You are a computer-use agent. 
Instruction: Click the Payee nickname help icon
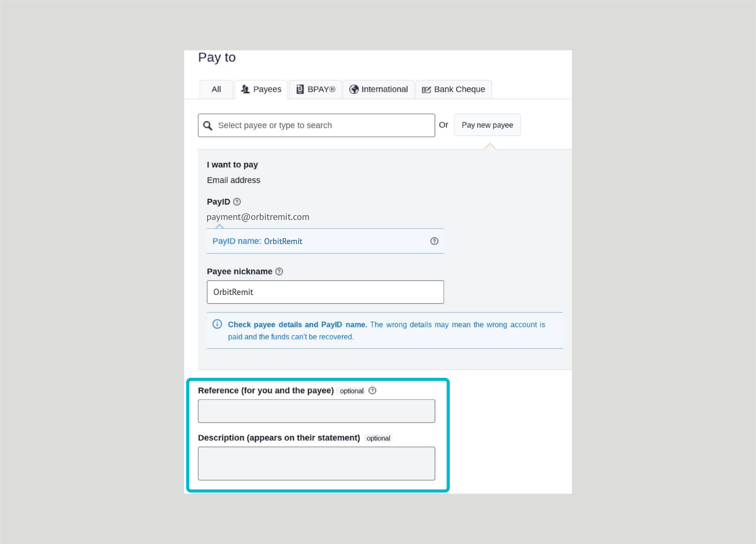(x=279, y=272)
